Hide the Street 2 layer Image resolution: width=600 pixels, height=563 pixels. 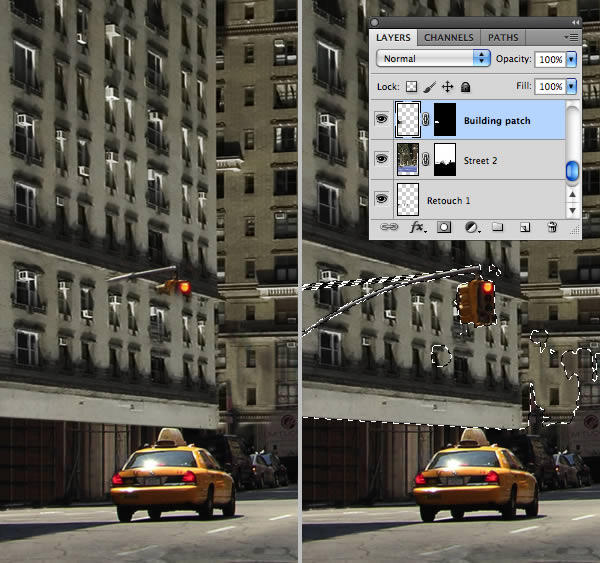coord(381,158)
